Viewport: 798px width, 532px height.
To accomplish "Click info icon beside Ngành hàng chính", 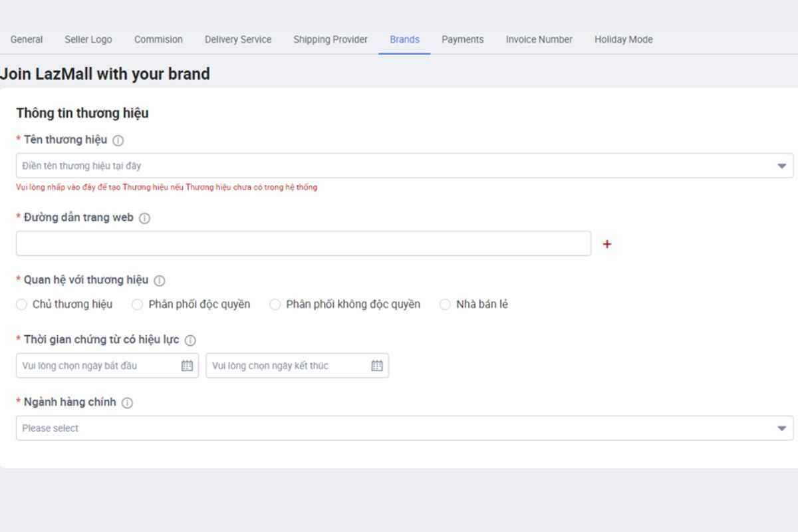I will click(127, 403).
